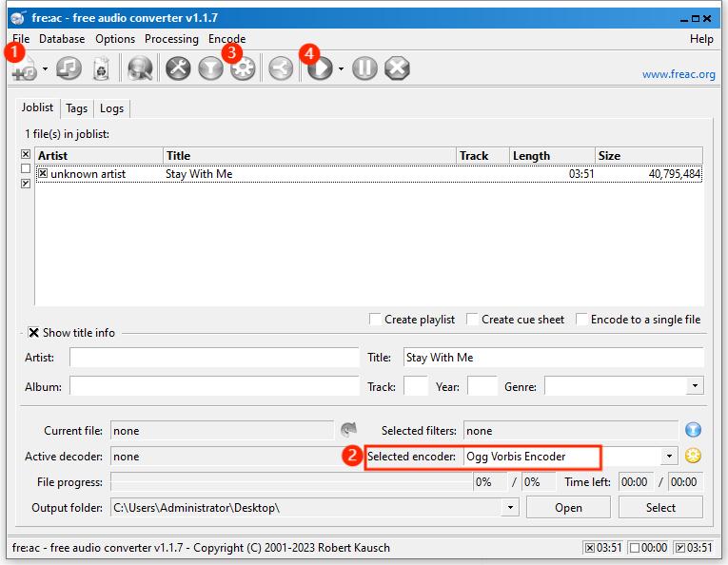The image size is (728, 565).
Task: Add audio CD contents to joblist
Action: click(x=69, y=68)
